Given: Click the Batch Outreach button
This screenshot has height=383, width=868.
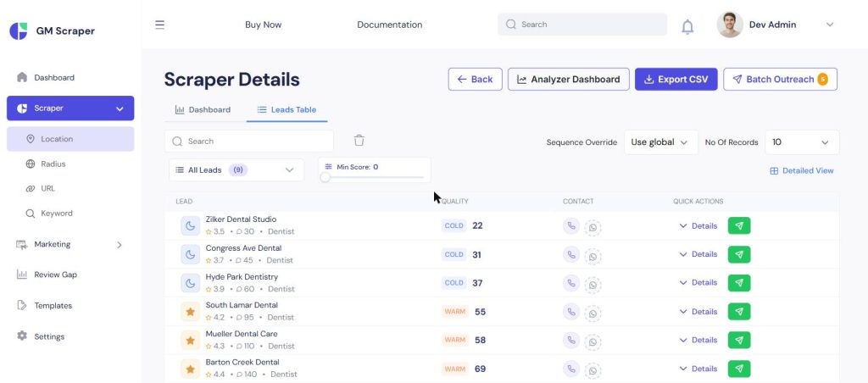Looking at the screenshot, I should pyautogui.click(x=780, y=79).
